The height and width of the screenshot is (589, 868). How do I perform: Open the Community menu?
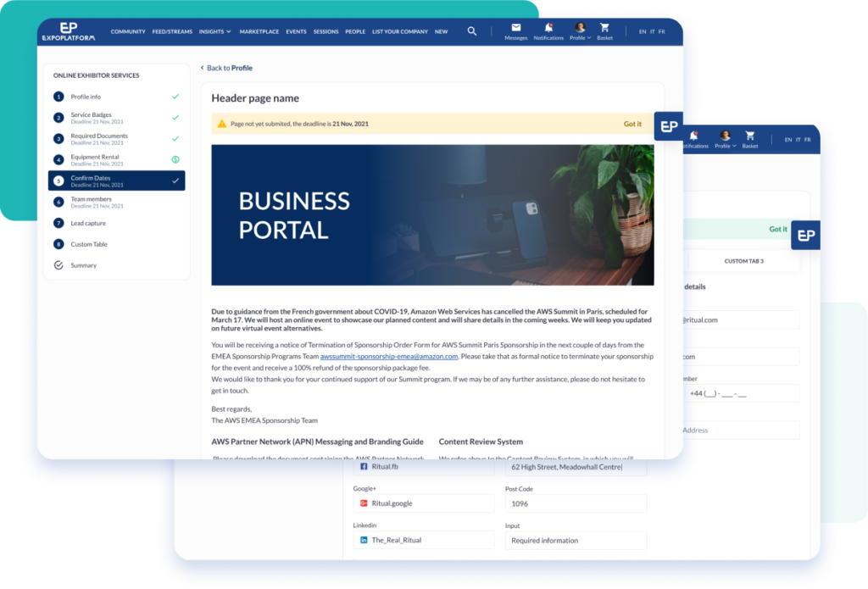pyautogui.click(x=128, y=31)
